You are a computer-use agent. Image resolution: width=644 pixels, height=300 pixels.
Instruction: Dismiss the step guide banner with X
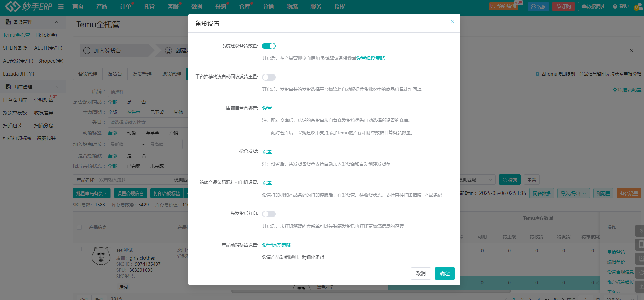click(631, 50)
